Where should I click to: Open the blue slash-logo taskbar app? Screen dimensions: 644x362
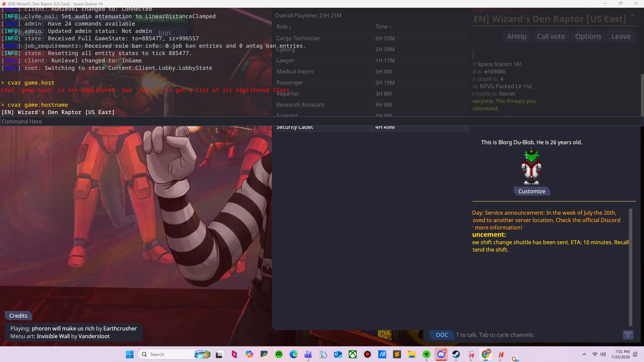[382, 354]
